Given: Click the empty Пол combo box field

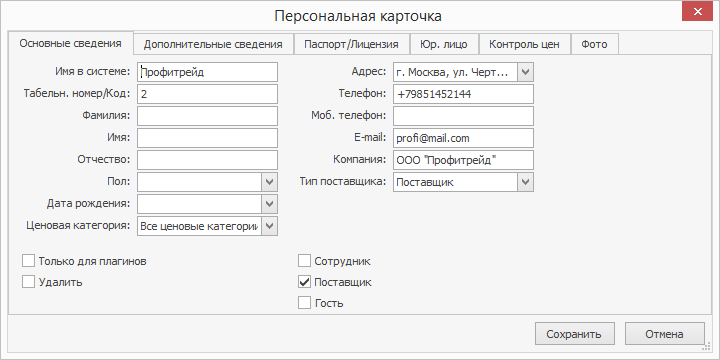Looking at the screenshot, I should [x=199, y=182].
